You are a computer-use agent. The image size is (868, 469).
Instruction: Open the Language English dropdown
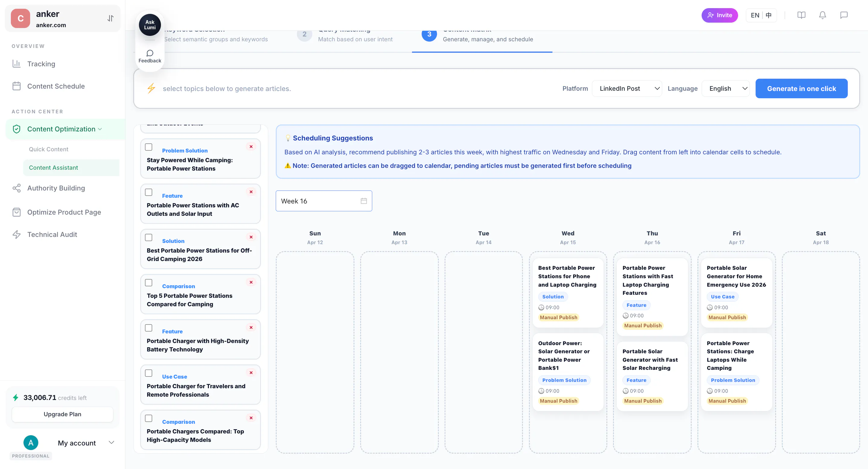[x=725, y=88]
